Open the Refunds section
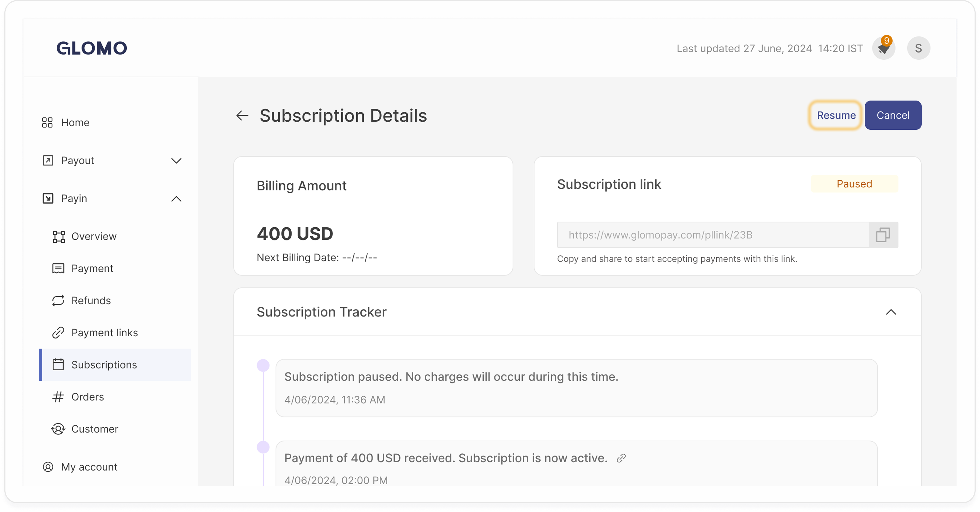Image resolution: width=980 pixels, height=512 pixels. click(x=91, y=301)
